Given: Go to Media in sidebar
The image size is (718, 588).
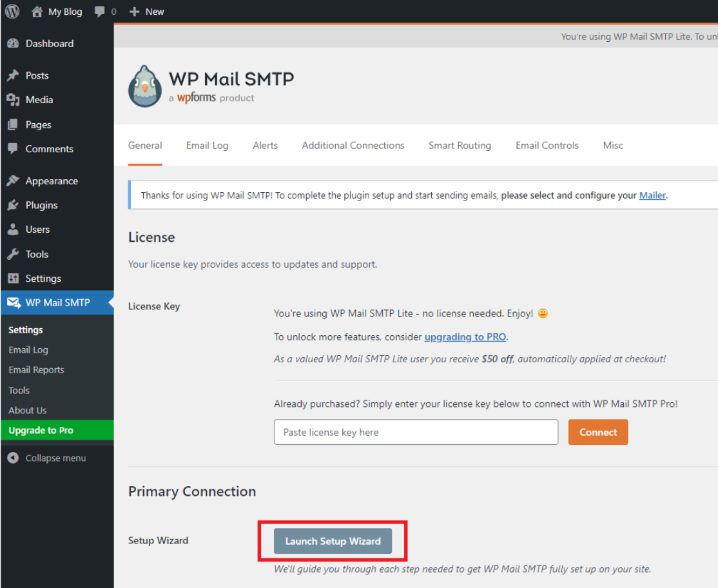Looking at the screenshot, I should point(39,100).
